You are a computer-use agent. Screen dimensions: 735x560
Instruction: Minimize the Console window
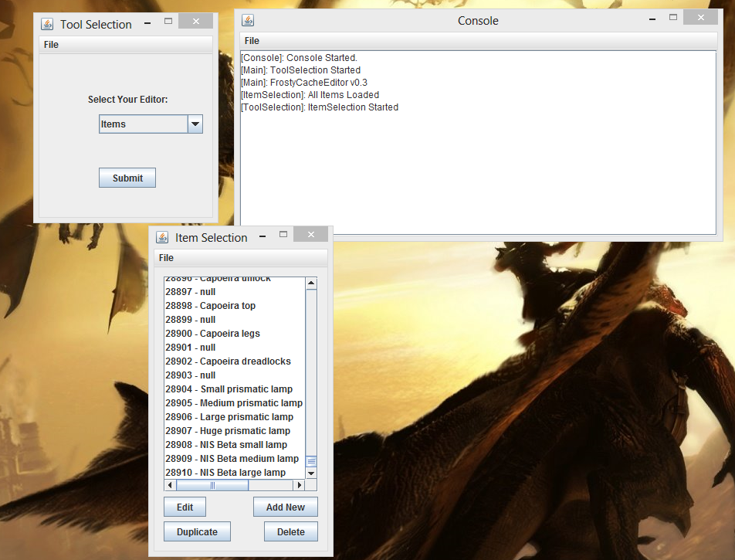[x=652, y=19]
